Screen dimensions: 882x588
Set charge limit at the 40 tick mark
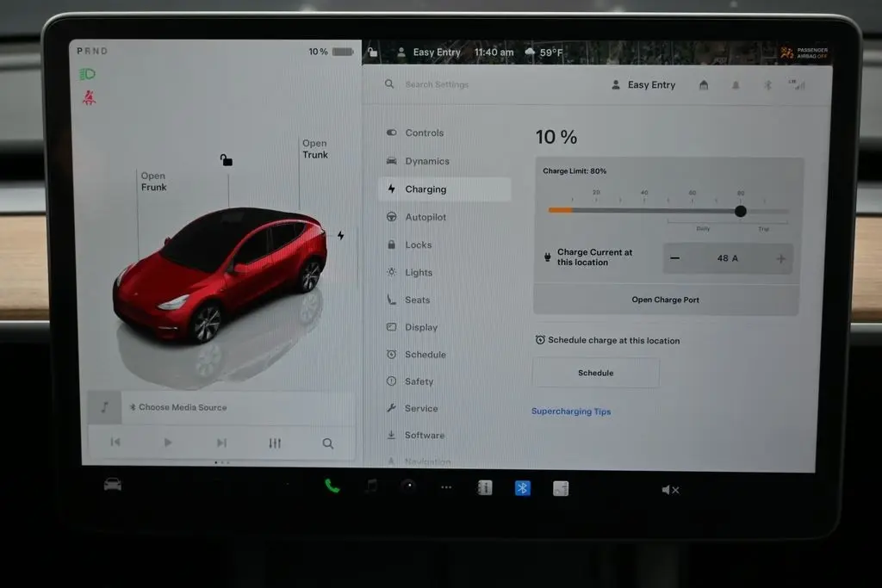click(x=644, y=211)
